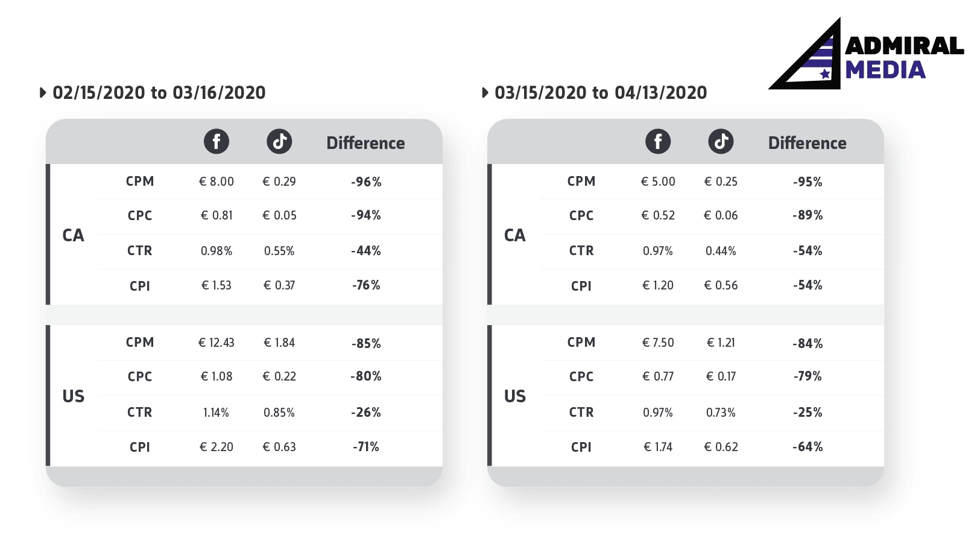The width and height of the screenshot is (980, 535).
Task: Click the Facebook icon in the right table
Action: pos(658,142)
